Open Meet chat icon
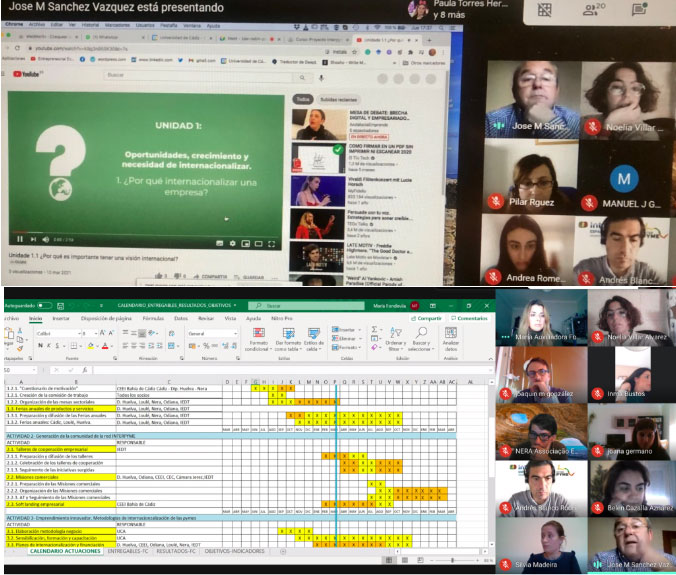676x575 pixels. (639, 9)
